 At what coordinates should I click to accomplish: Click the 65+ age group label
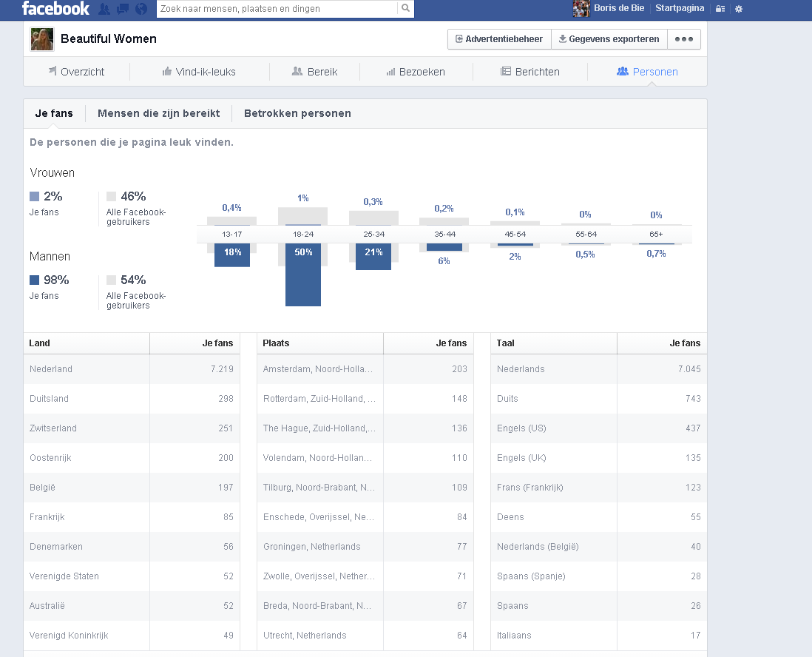tap(656, 235)
